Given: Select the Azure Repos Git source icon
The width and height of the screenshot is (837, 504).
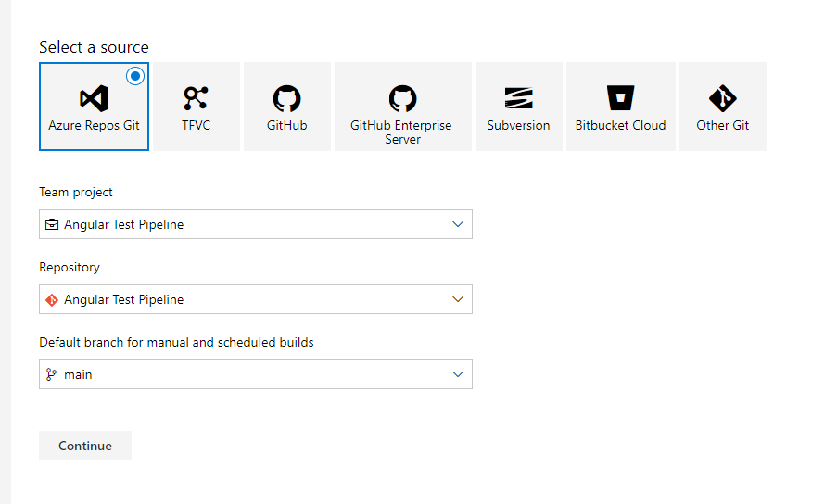Looking at the screenshot, I should [x=94, y=98].
